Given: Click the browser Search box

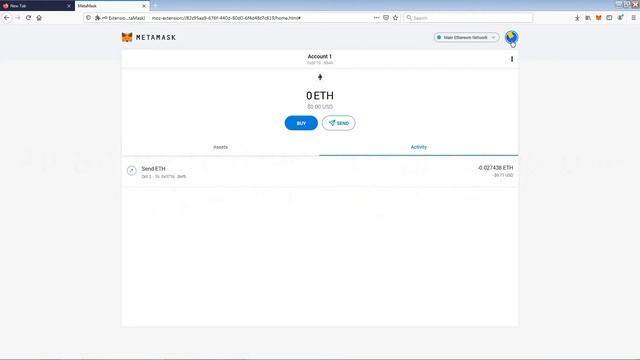Looking at the screenshot, I should point(468,18).
